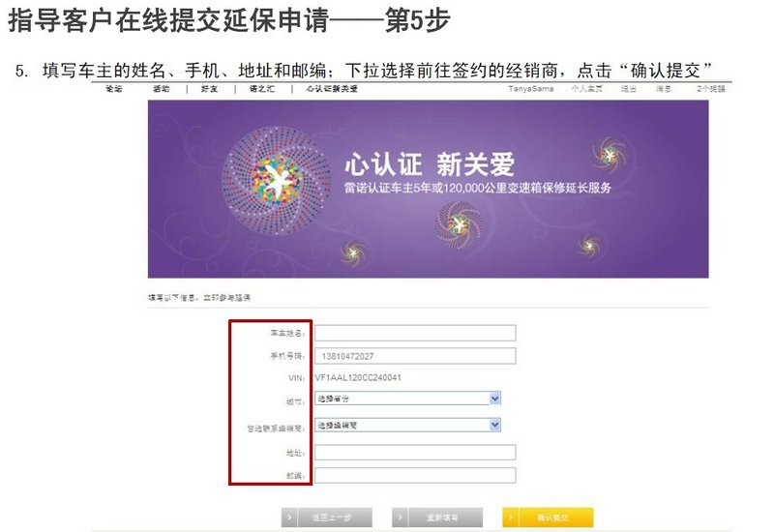Open the 论坛 forum menu item
The image size is (774, 532).
point(113,89)
